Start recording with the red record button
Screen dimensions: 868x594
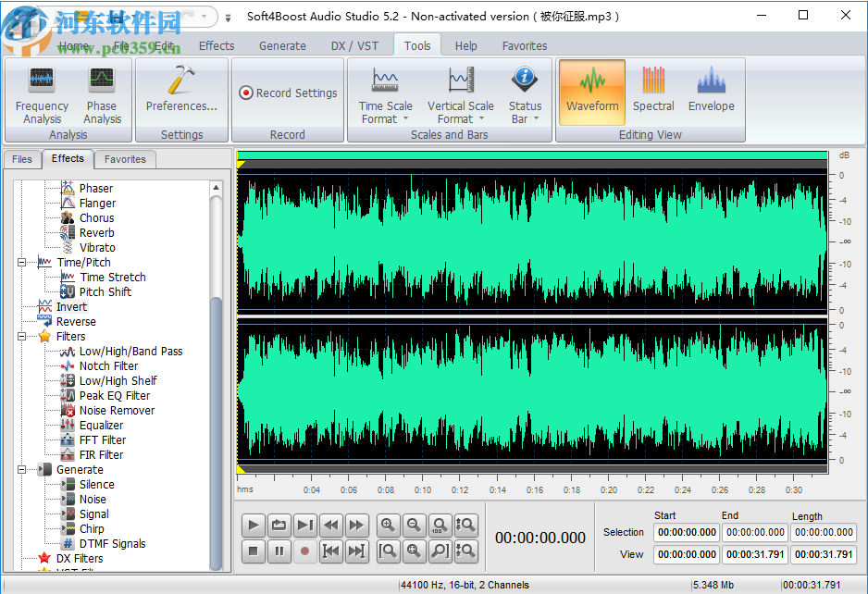304,551
